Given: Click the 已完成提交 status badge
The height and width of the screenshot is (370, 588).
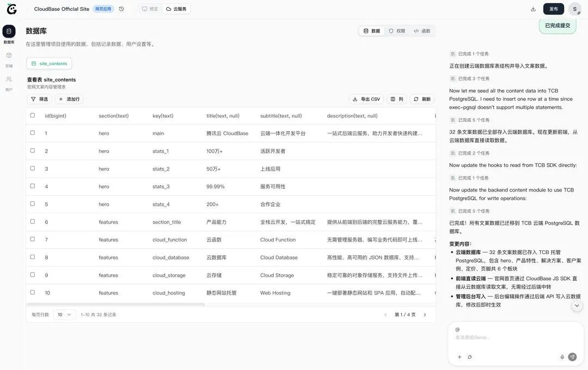Looking at the screenshot, I should click(x=558, y=26).
